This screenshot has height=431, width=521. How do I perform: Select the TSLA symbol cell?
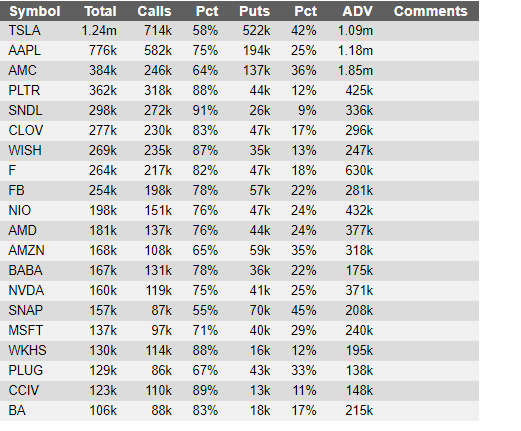point(24,31)
